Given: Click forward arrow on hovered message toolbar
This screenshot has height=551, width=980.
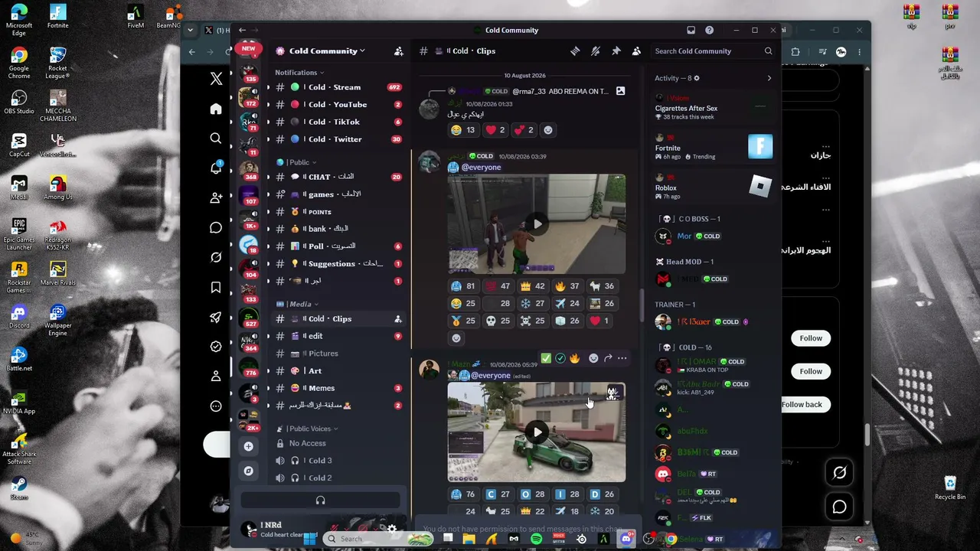Looking at the screenshot, I should 608,358.
